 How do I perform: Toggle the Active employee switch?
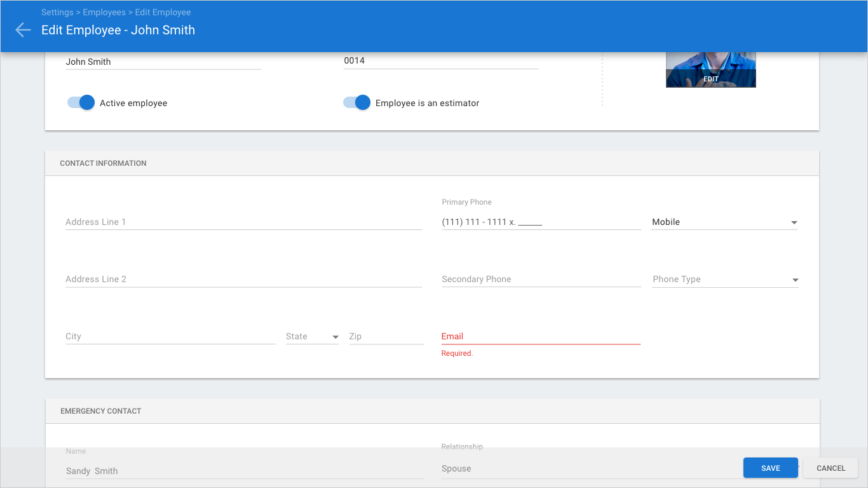point(81,103)
